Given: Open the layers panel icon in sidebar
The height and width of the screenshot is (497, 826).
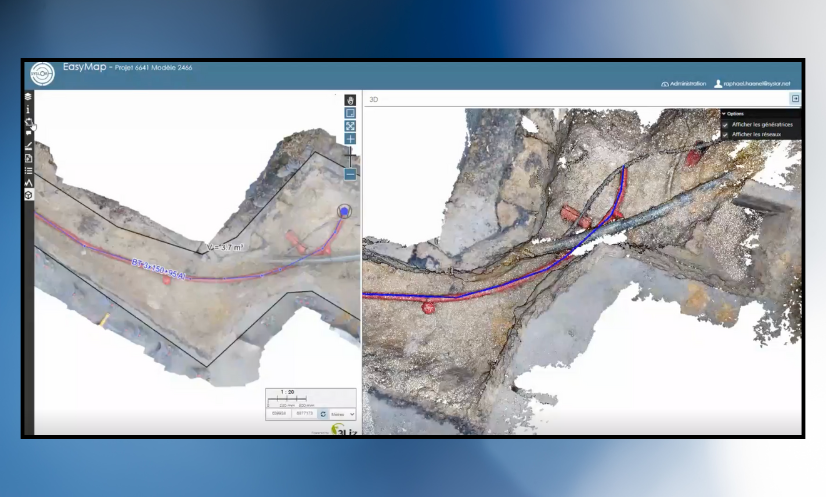Looking at the screenshot, I should 29,97.
